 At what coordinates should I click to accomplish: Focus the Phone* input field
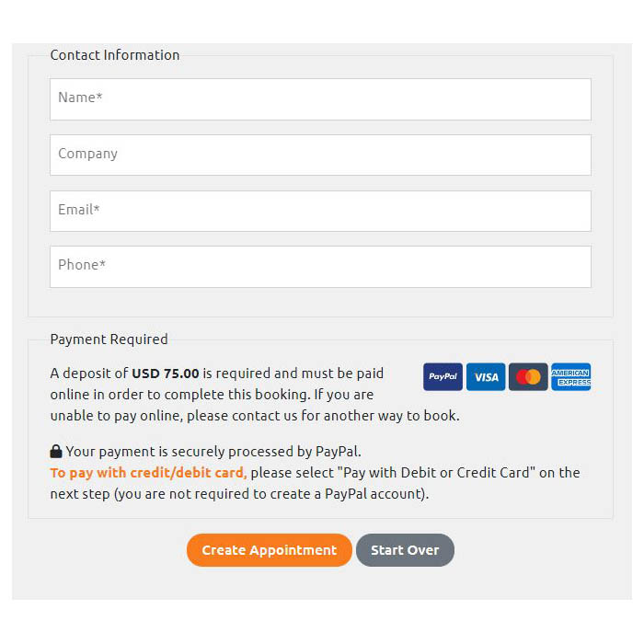pos(320,267)
